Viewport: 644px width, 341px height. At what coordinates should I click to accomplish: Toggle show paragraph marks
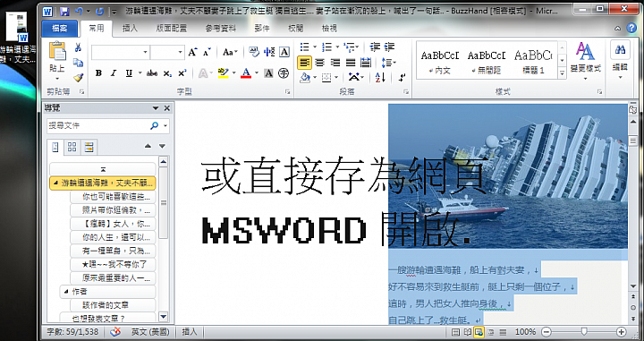click(402, 77)
